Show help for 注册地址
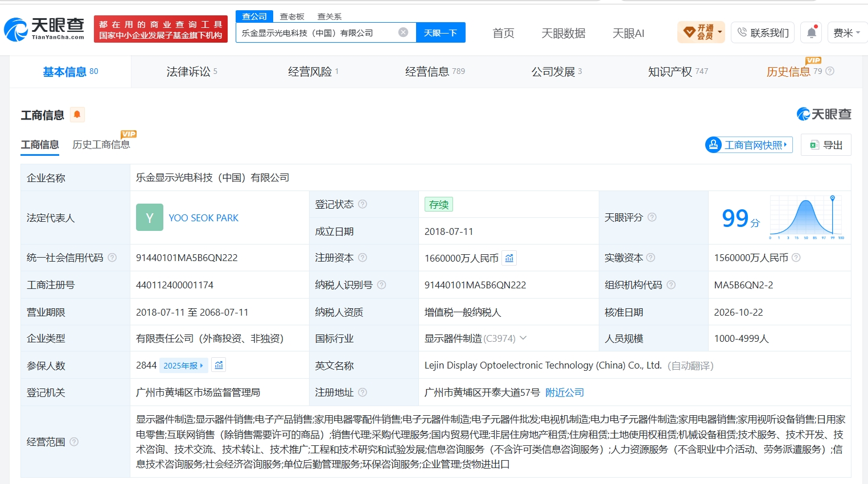This screenshot has width=868, height=484. coord(363,392)
